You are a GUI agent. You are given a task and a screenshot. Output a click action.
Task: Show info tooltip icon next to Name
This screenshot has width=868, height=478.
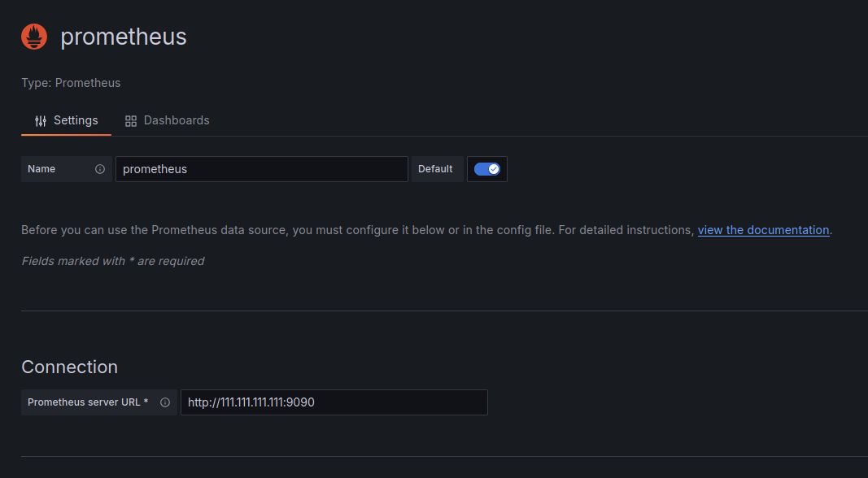click(99, 169)
